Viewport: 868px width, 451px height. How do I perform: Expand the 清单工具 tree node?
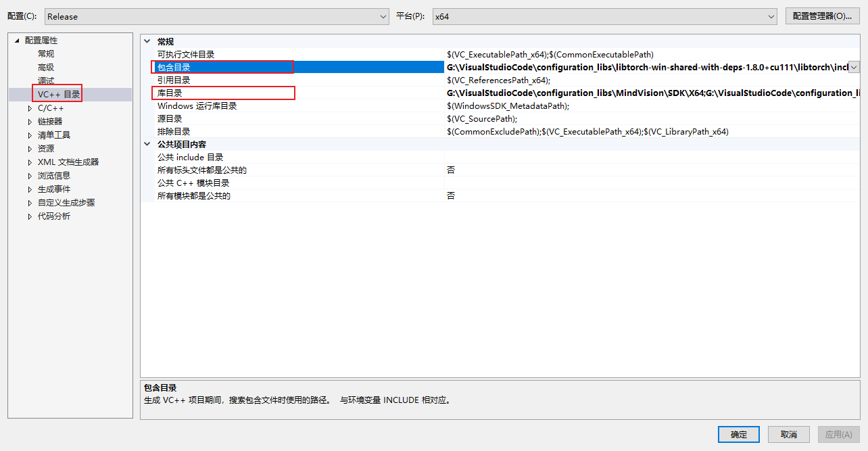click(30, 135)
